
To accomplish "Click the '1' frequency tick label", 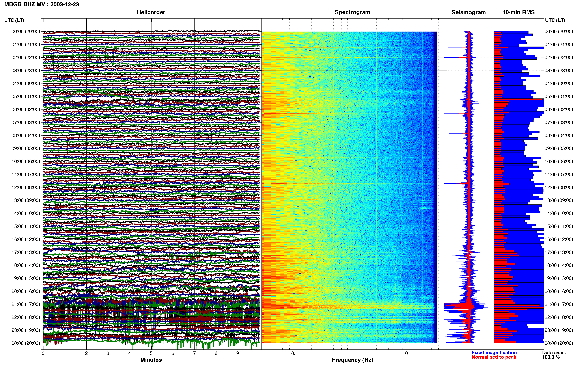I will coord(350,353).
